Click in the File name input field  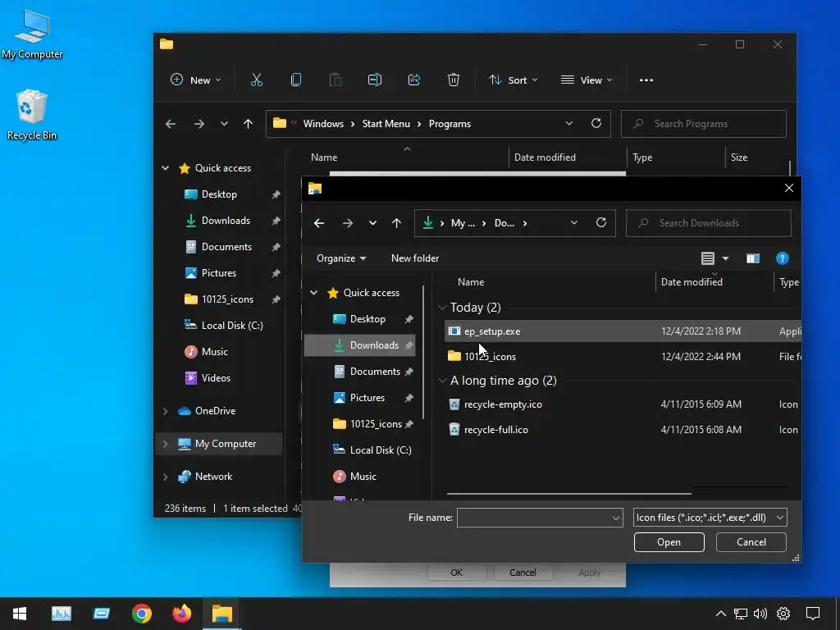coord(533,518)
